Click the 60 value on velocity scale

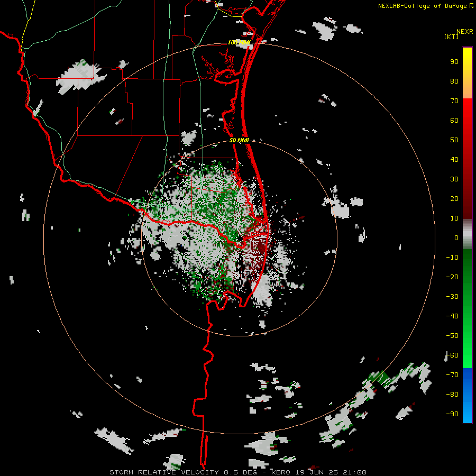pos(454,120)
